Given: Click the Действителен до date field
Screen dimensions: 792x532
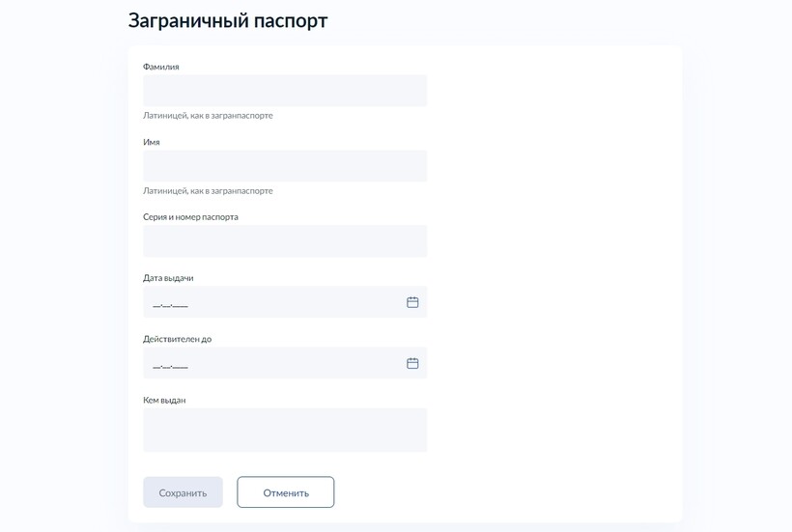Looking at the screenshot, I should 285,363.
